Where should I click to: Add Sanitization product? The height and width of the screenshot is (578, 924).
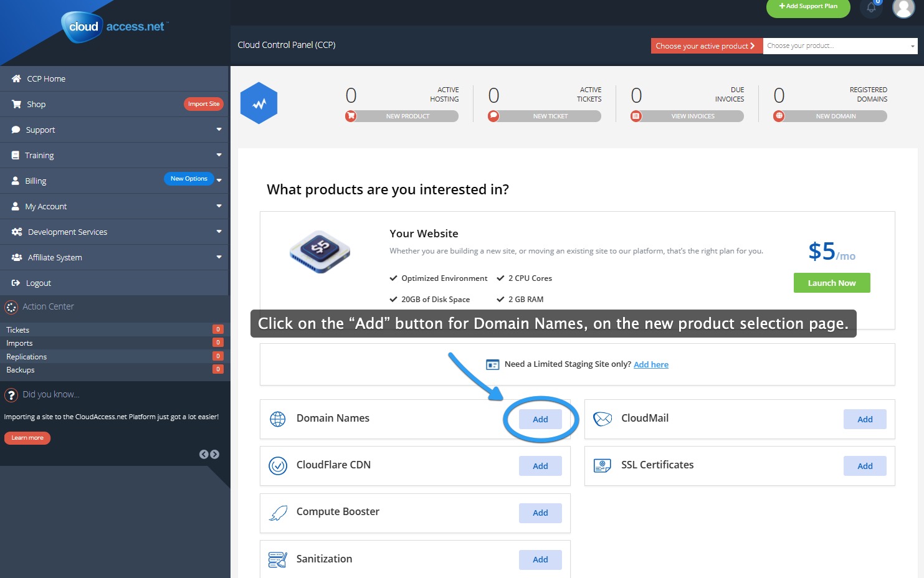540,560
